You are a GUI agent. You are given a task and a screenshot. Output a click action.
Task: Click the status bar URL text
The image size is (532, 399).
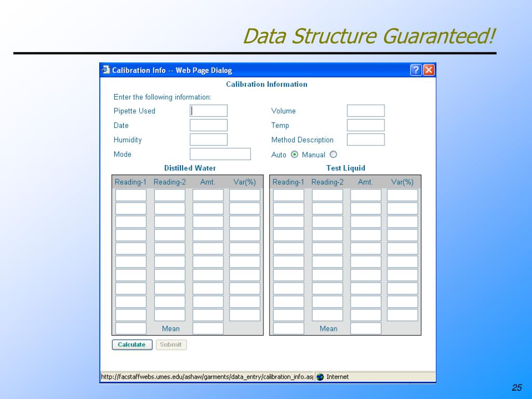207,377
